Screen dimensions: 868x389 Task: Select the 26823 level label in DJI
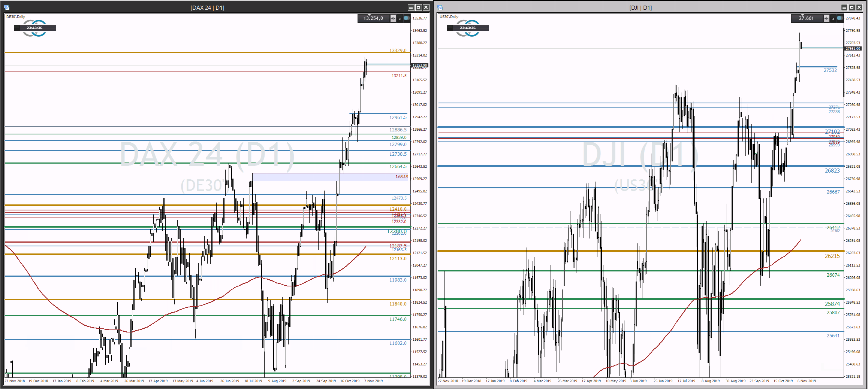[x=832, y=171]
